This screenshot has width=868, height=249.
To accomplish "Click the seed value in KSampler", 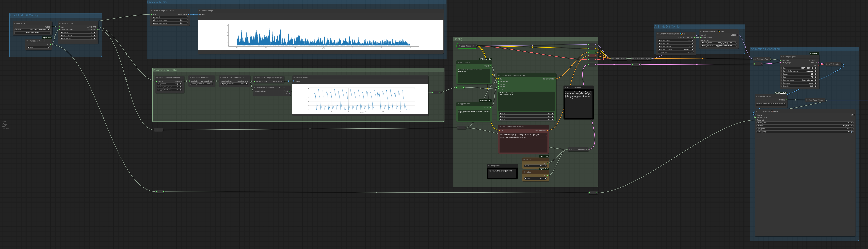I will coord(800,68).
